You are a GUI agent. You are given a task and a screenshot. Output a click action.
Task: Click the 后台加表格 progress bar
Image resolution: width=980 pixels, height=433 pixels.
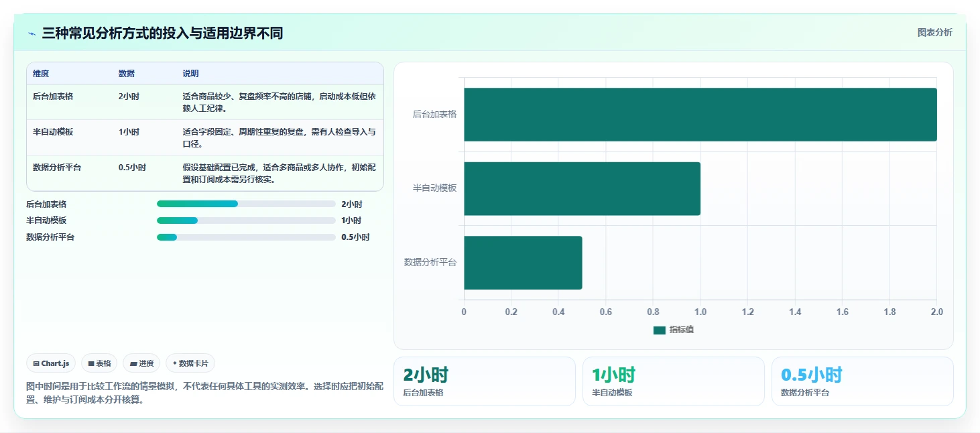(246, 204)
